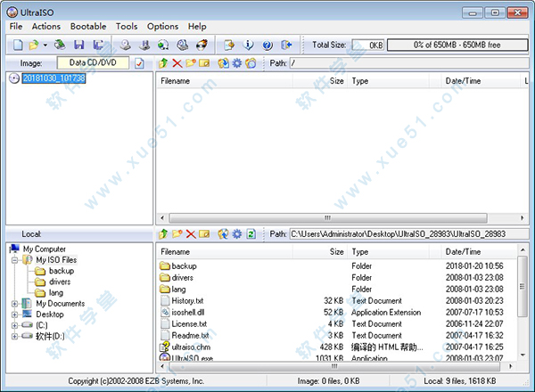Click the Save floppy disk icon
535x392 pixels.
pyautogui.click(x=78, y=45)
